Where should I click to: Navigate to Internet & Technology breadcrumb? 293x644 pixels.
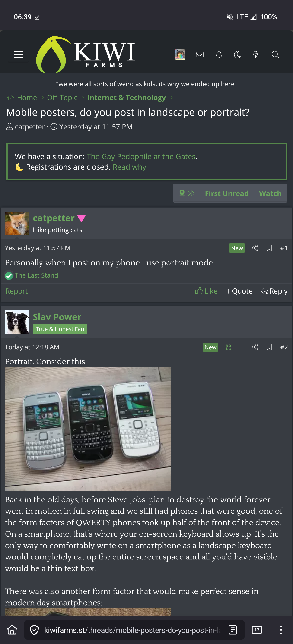(x=127, y=98)
